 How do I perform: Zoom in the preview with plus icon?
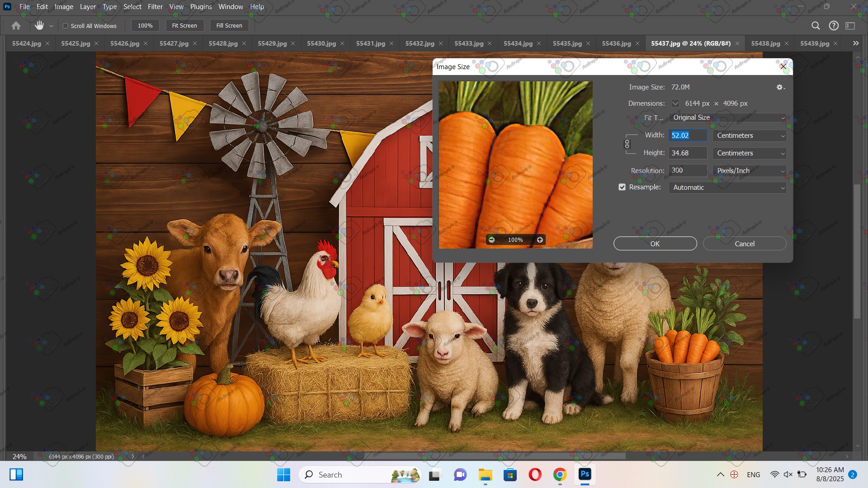point(540,240)
